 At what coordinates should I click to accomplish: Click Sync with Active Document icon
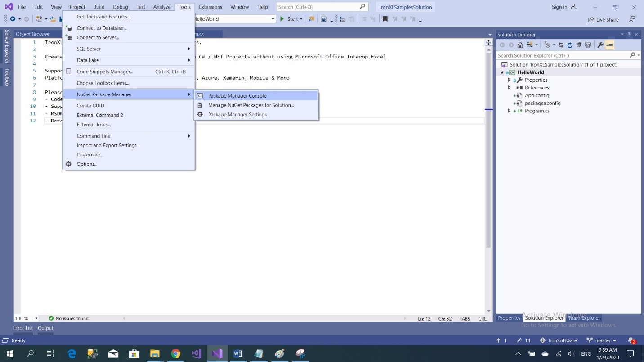[561, 45]
